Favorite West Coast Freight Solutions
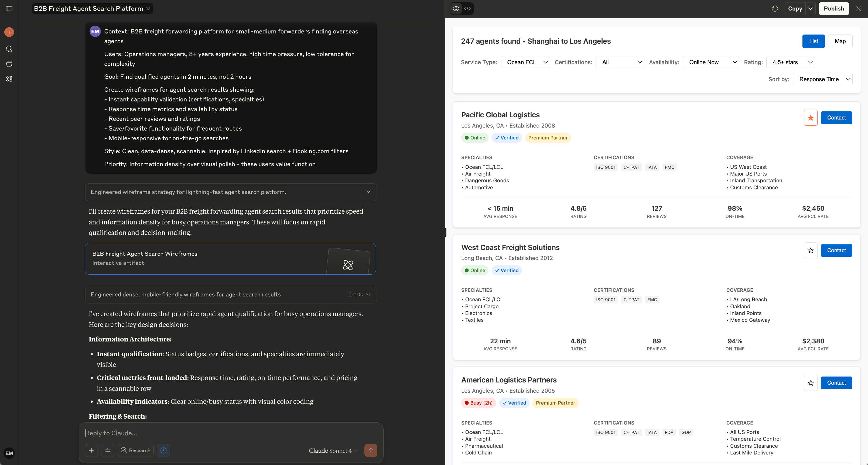The image size is (868, 465). (x=810, y=250)
